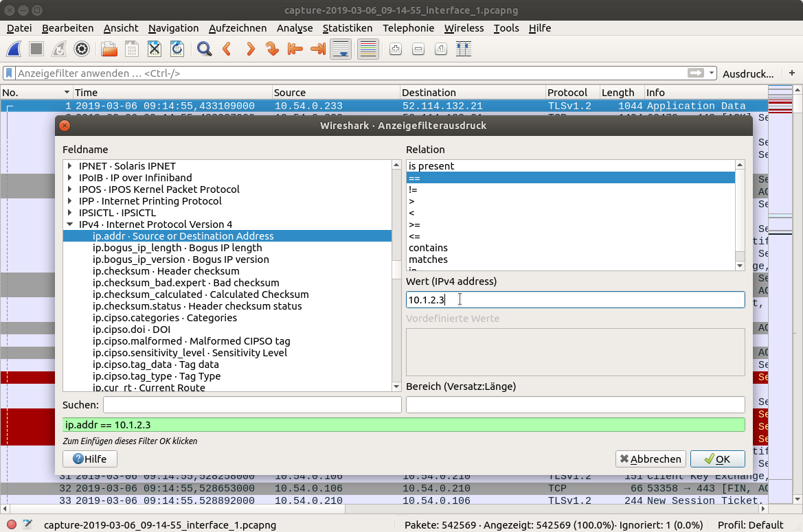Go to the previous packet arrow
This screenshot has width=803, height=532.
tap(227, 49)
